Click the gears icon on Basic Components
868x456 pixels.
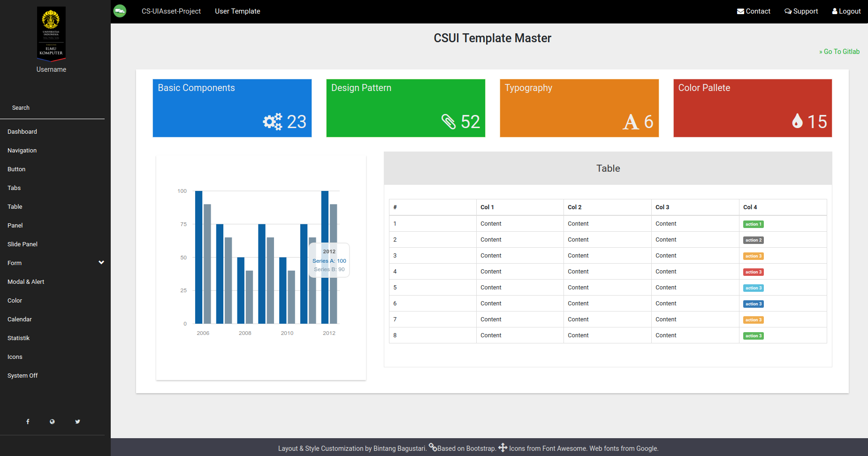pos(272,122)
